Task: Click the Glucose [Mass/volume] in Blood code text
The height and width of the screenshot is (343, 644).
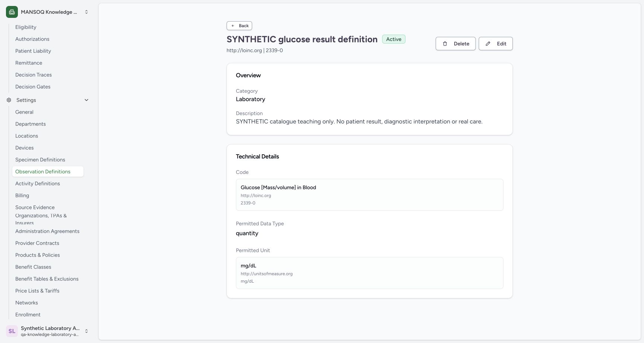Action: click(x=278, y=187)
